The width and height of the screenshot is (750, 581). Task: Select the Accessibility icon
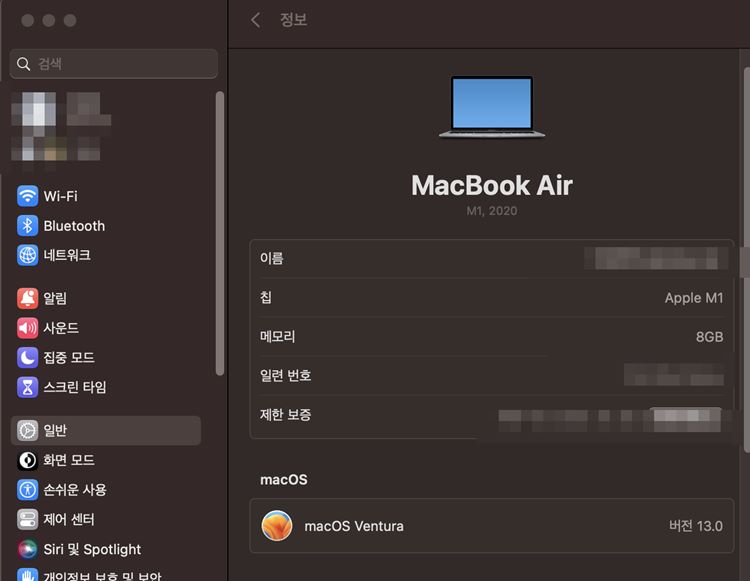(x=27, y=490)
